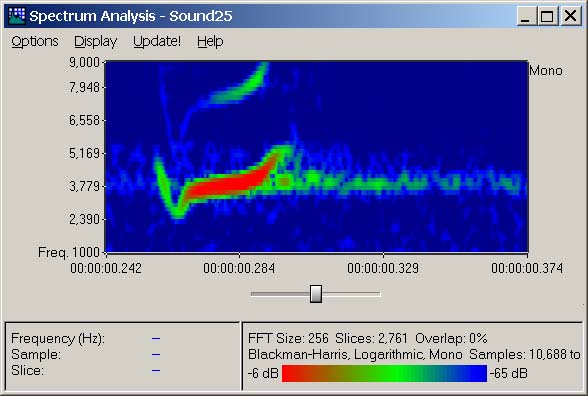Open the Options menu

pyautogui.click(x=35, y=41)
